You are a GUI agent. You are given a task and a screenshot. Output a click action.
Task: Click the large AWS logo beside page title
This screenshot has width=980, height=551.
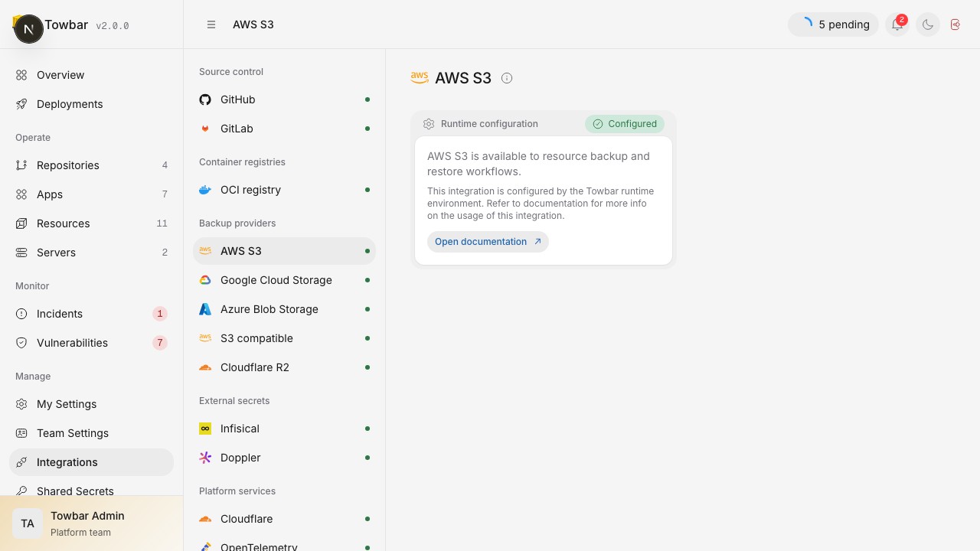(420, 77)
